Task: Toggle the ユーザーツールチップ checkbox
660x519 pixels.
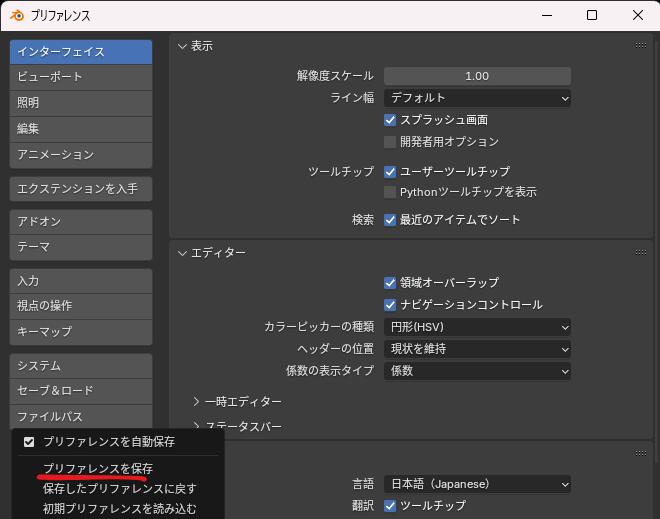Action: coord(390,172)
